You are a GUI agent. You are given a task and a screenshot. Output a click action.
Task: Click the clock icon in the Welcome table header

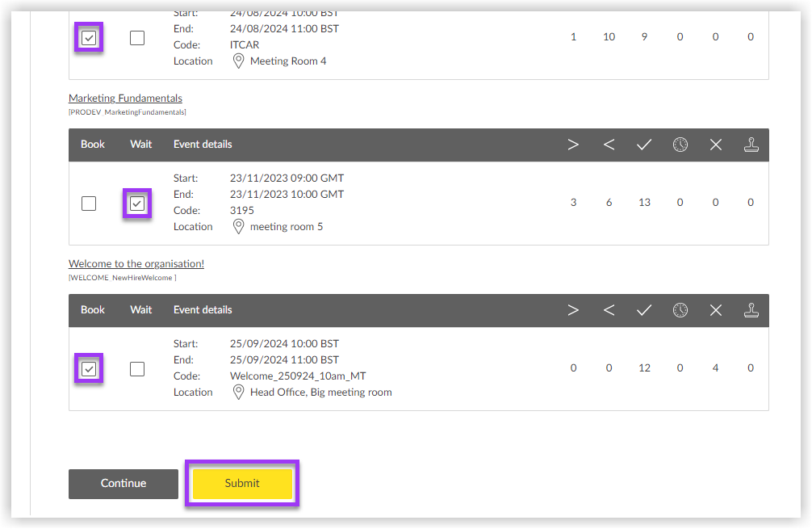pos(680,310)
